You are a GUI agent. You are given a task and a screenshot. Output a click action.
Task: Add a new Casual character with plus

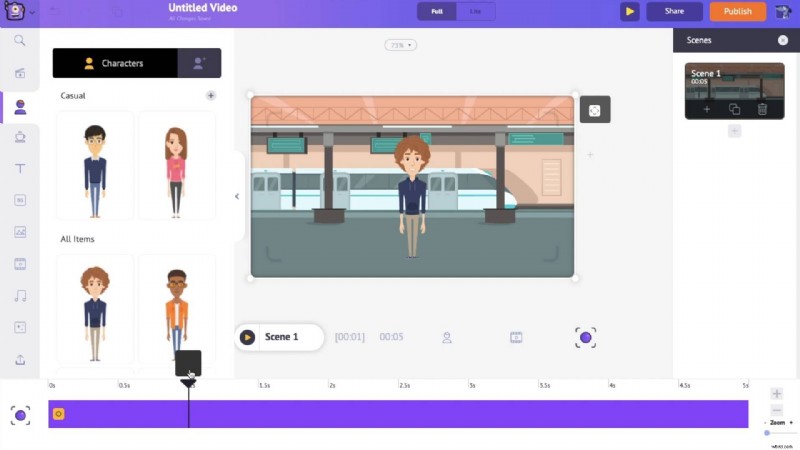[211, 95]
